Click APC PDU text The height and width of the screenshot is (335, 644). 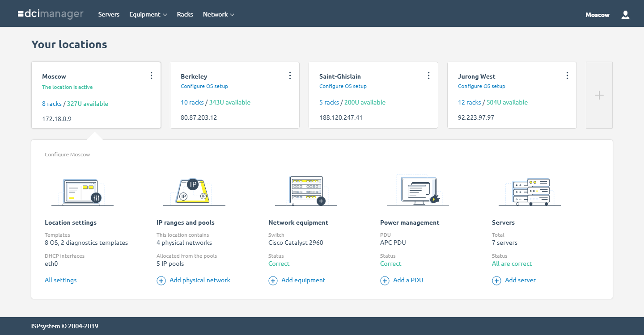pyautogui.click(x=393, y=243)
